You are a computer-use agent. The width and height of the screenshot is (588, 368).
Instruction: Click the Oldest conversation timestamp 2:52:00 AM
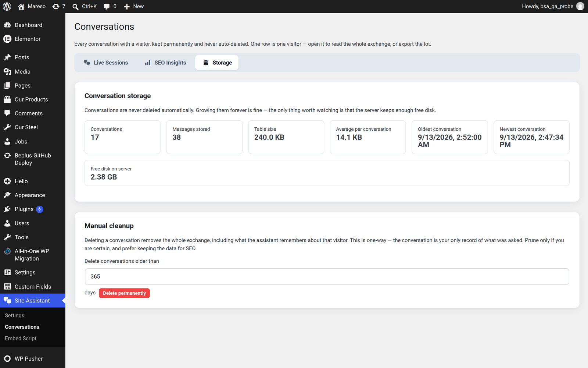click(450, 141)
